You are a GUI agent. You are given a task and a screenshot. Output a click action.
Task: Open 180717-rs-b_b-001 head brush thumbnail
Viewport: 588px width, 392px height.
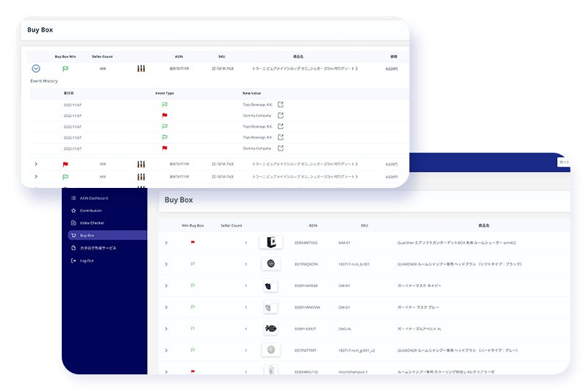click(270, 264)
